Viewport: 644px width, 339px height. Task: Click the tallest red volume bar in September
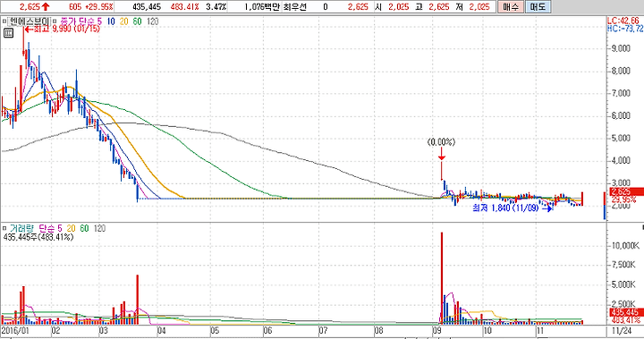click(x=442, y=278)
